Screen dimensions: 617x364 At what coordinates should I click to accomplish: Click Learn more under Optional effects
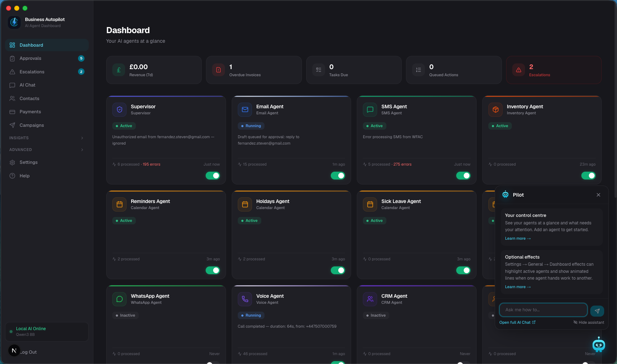pos(518,287)
